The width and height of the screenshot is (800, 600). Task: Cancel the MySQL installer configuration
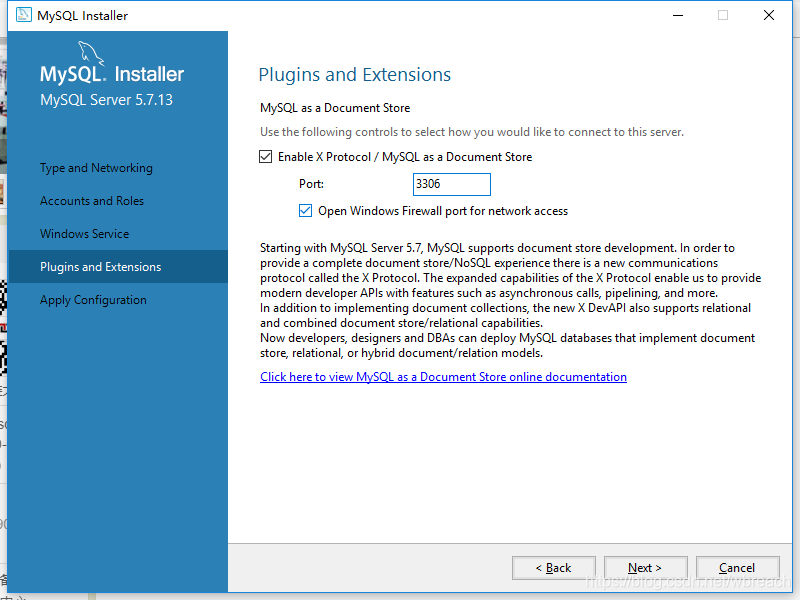pos(737,568)
